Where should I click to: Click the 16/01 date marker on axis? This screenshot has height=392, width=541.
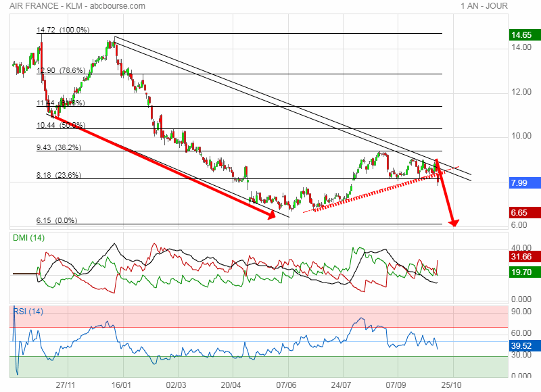point(121,383)
